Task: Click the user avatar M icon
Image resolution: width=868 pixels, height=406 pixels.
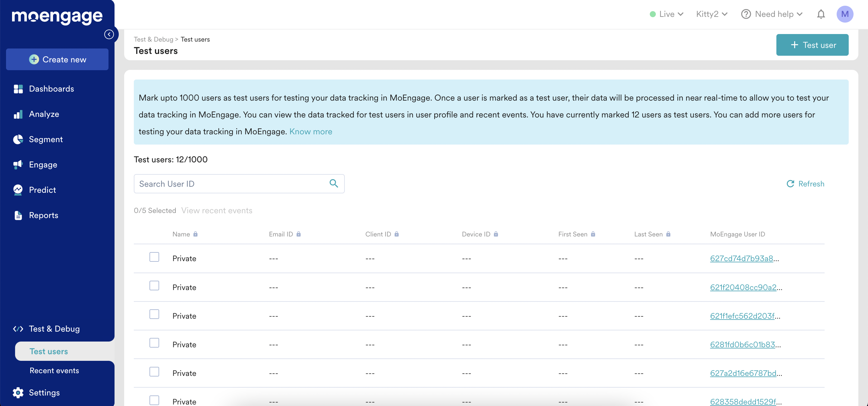Action: [844, 14]
